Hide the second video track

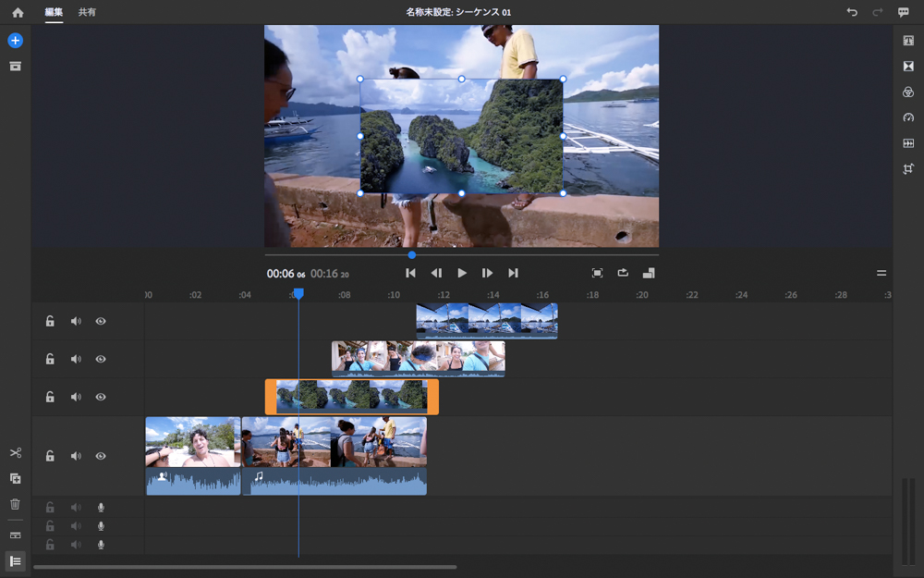101,359
